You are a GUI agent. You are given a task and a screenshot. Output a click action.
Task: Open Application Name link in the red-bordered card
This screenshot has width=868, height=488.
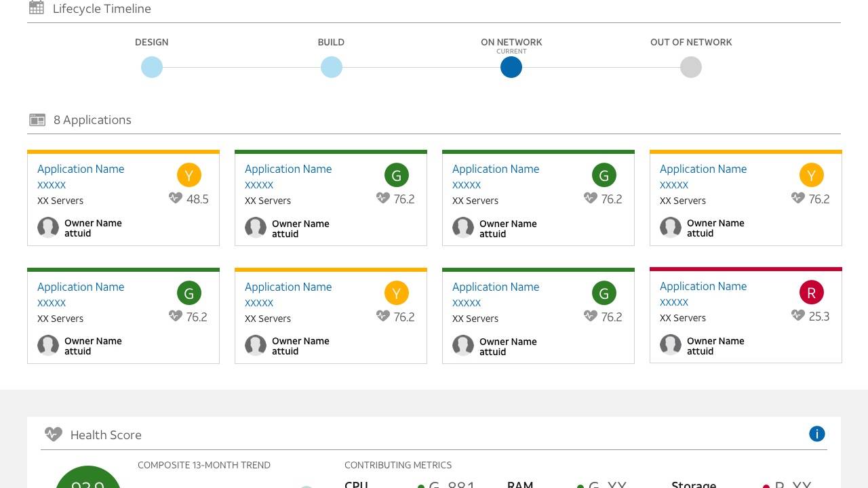coord(703,286)
